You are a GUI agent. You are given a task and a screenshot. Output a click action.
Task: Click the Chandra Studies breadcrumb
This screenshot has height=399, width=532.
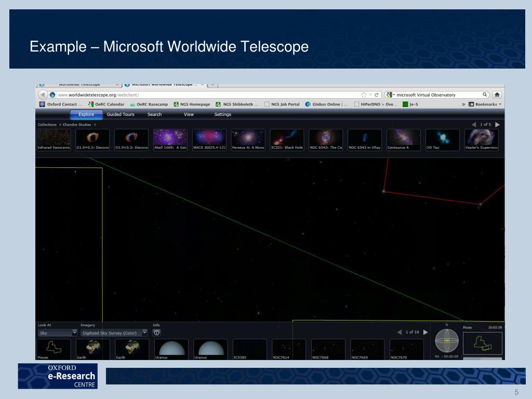pyautogui.click(x=77, y=125)
